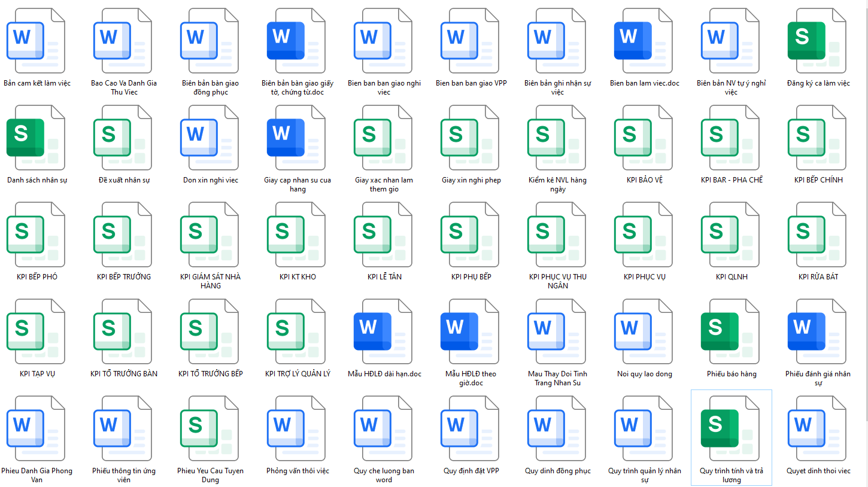This screenshot has height=487, width=868.
Task: Click the KPI PHỤ BẾP spreadsheet icon
Action: 469,235
